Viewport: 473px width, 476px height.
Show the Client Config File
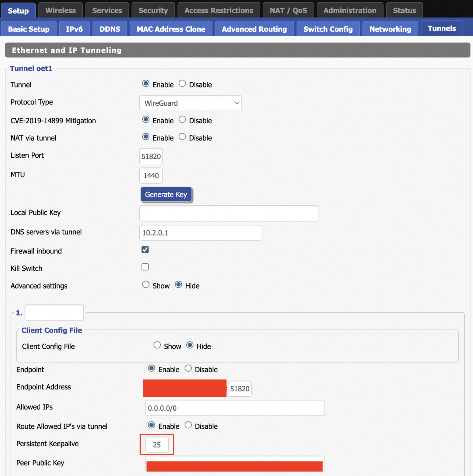157,345
